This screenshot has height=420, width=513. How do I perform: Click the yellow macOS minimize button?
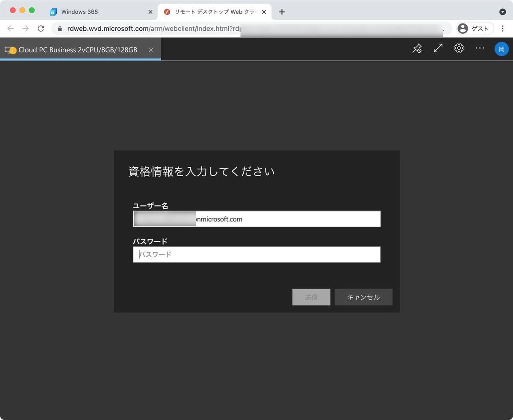tap(22, 10)
